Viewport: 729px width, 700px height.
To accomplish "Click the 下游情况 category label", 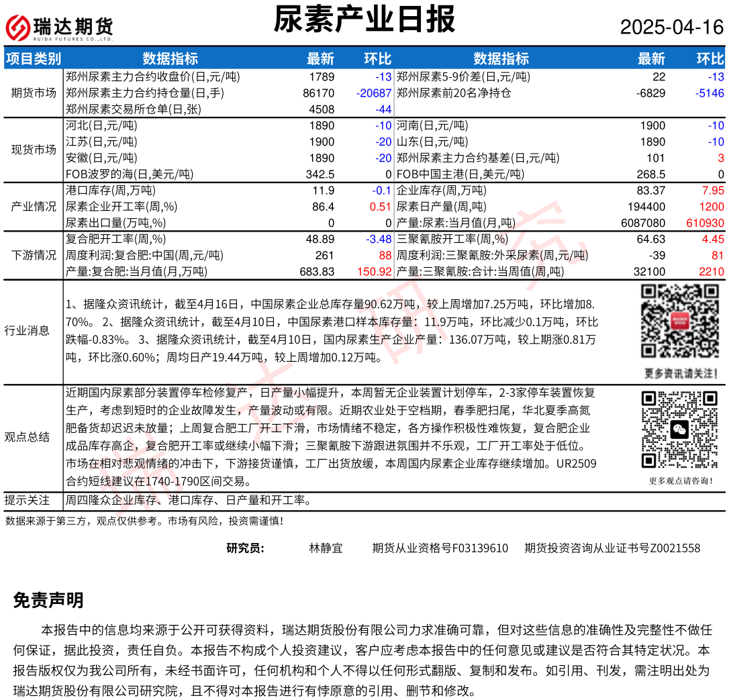I will [x=34, y=255].
